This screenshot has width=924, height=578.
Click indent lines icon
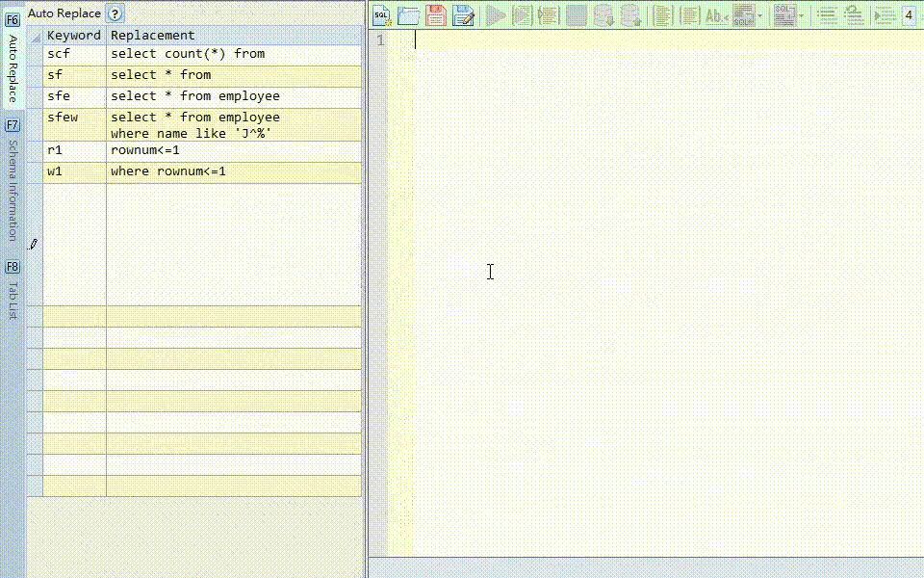click(x=885, y=15)
